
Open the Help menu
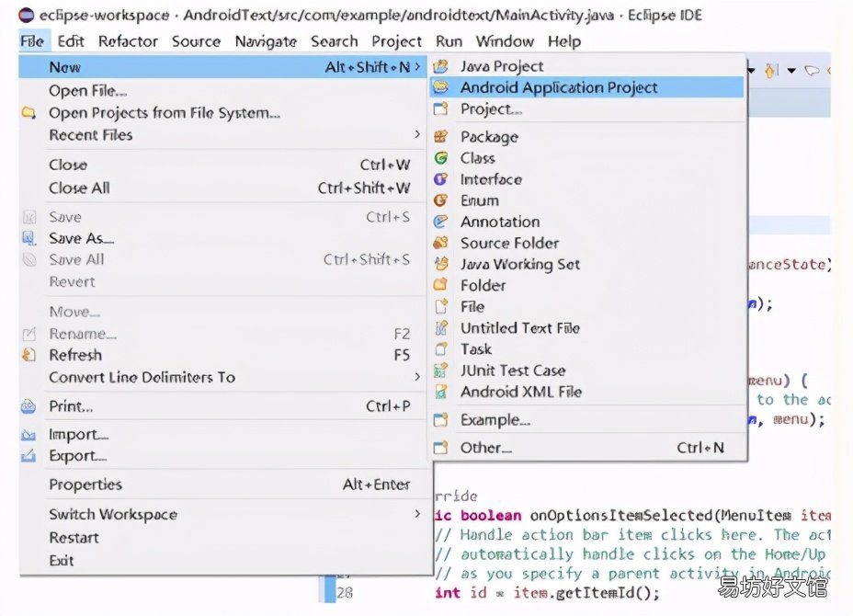pos(564,41)
